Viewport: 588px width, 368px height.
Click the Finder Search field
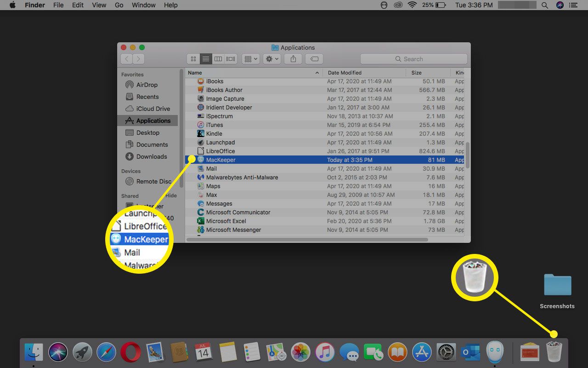point(413,59)
